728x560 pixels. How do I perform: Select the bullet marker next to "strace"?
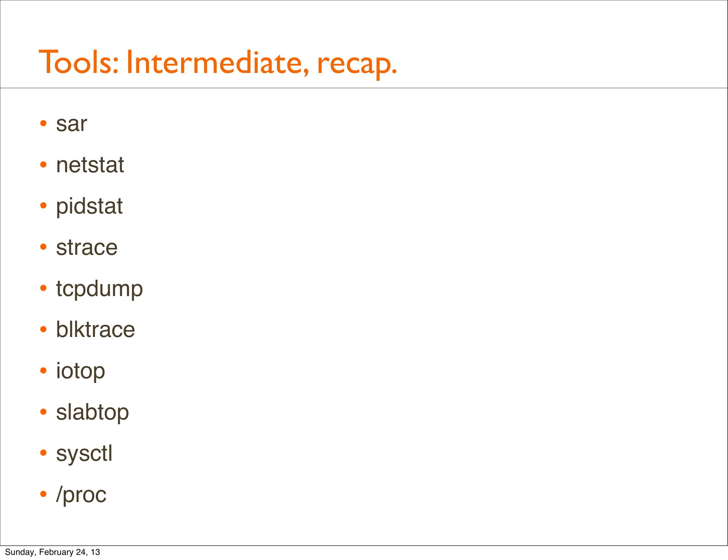click(x=43, y=247)
